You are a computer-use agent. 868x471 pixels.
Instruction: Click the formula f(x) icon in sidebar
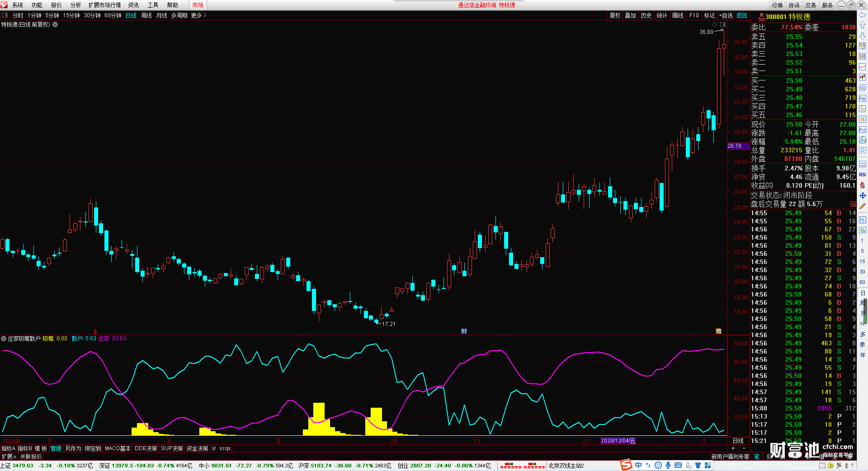(862, 140)
